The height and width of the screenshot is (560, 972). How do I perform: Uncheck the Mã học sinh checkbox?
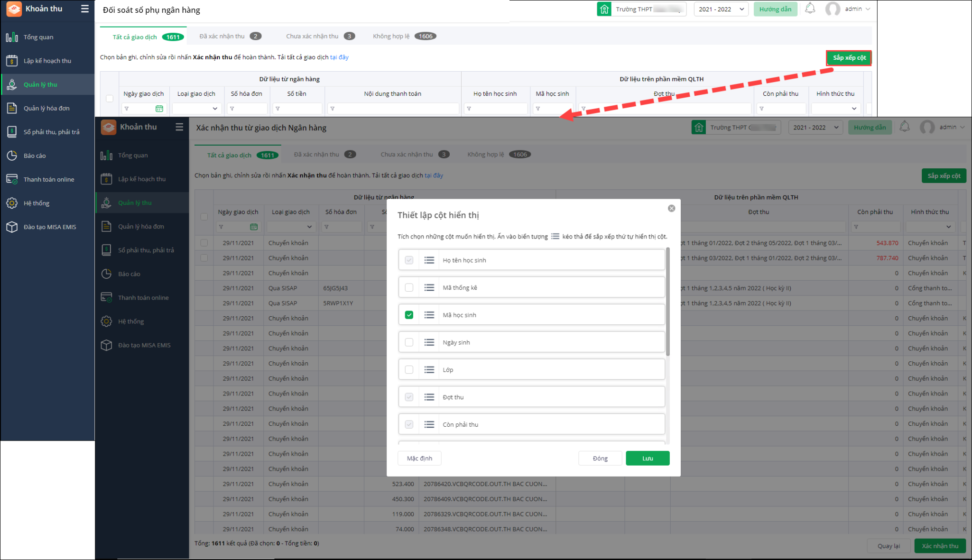coord(409,315)
